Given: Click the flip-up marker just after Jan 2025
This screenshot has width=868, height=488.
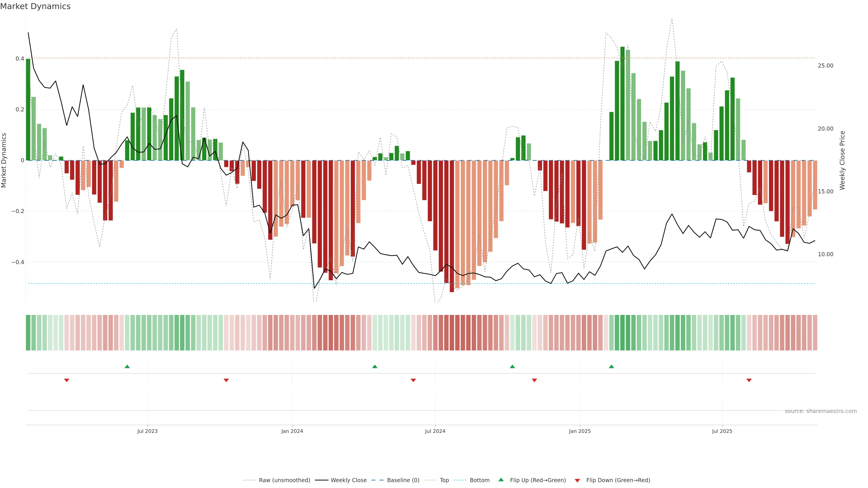Looking at the screenshot, I should pyautogui.click(x=611, y=366).
